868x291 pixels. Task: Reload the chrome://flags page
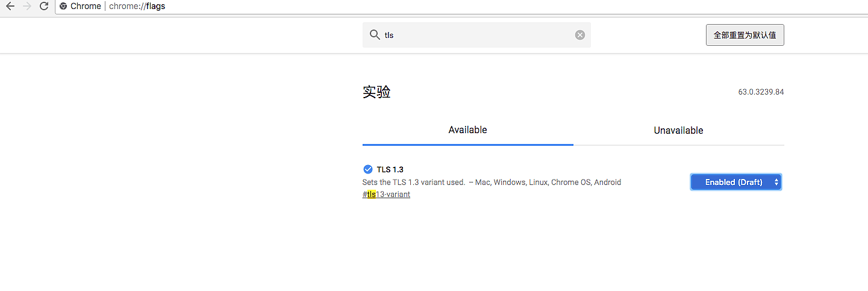[43, 7]
